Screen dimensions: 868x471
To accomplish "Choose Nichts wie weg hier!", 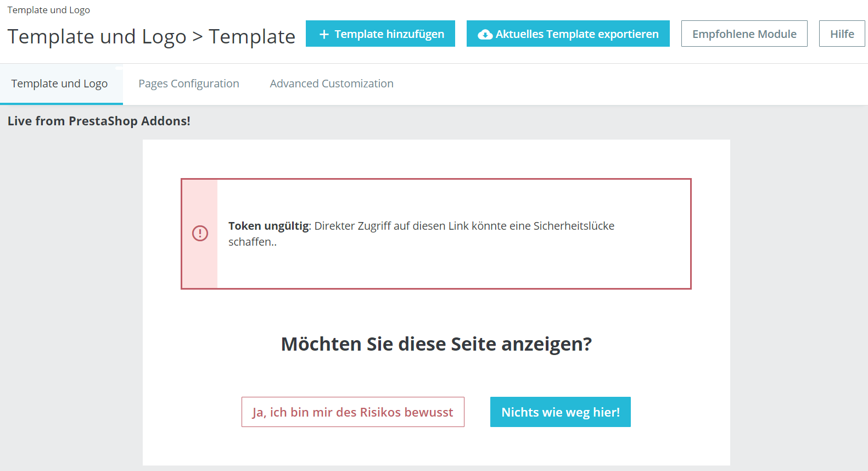I will [x=561, y=412].
